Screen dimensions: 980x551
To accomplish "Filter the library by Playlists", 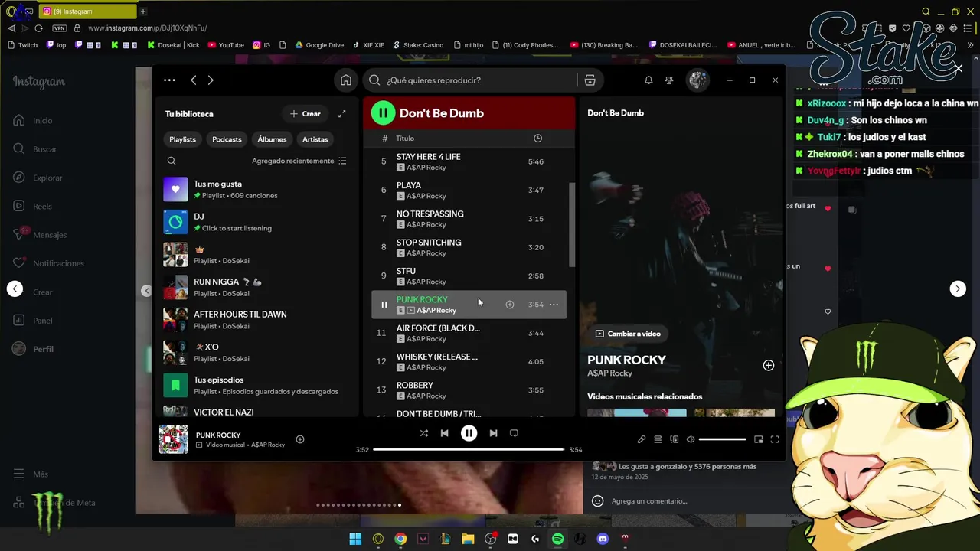I will 182,139.
